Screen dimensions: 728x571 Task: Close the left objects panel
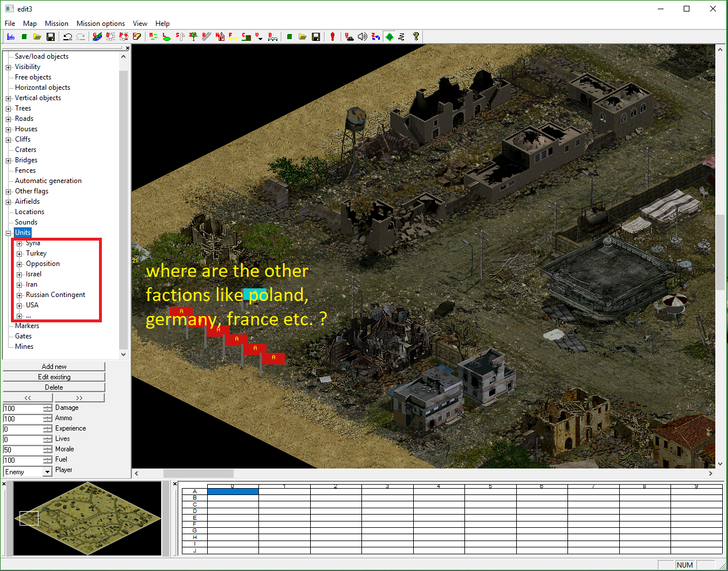(128, 48)
